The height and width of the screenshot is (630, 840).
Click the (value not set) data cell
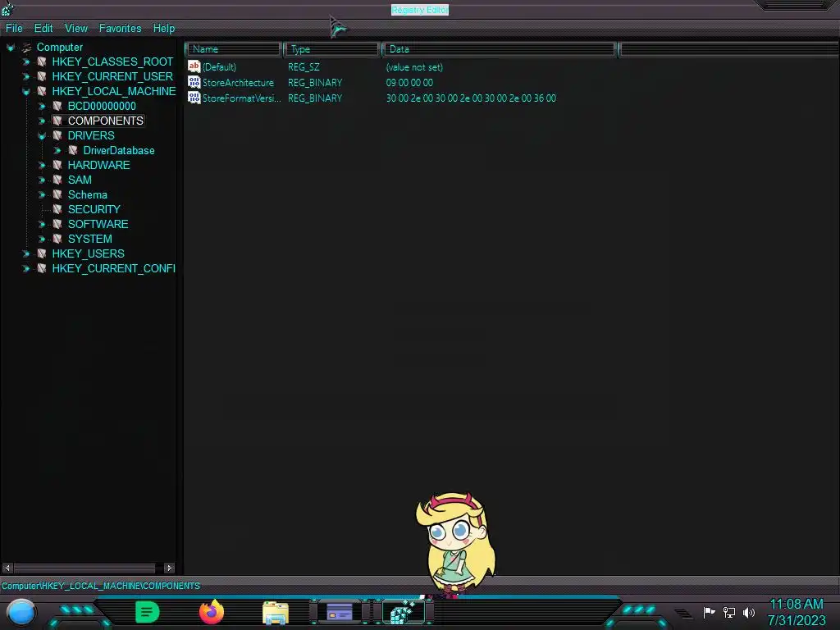click(414, 67)
